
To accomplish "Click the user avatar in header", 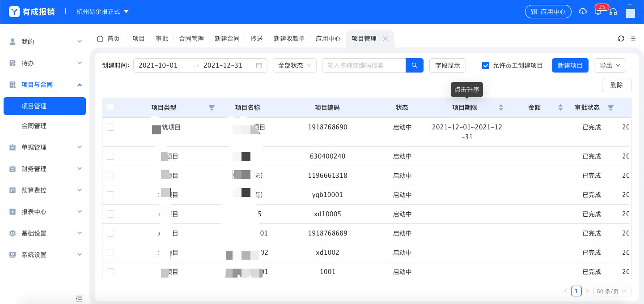I will [630, 12].
